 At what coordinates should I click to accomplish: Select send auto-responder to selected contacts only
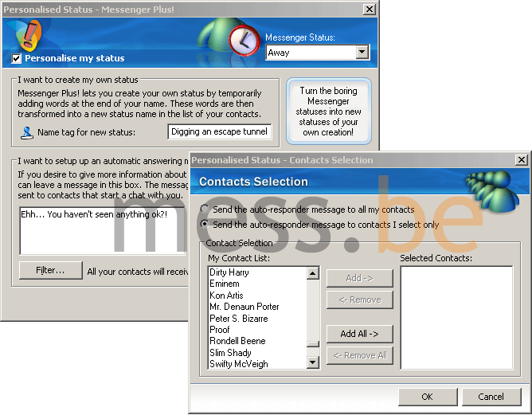tap(205, 225)
